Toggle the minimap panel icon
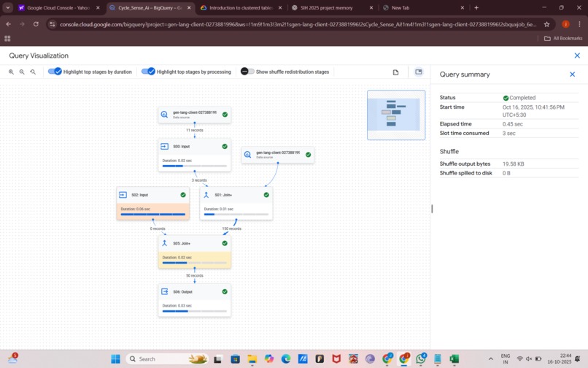The width and height of the screenshot is (588, 368). [x=419, y=72]
